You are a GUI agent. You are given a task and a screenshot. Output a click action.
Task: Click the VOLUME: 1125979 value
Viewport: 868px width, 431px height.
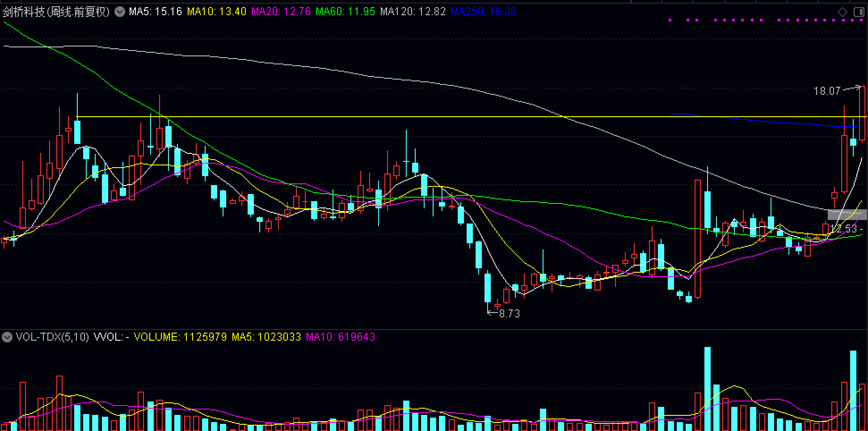[x=180, y=337]
